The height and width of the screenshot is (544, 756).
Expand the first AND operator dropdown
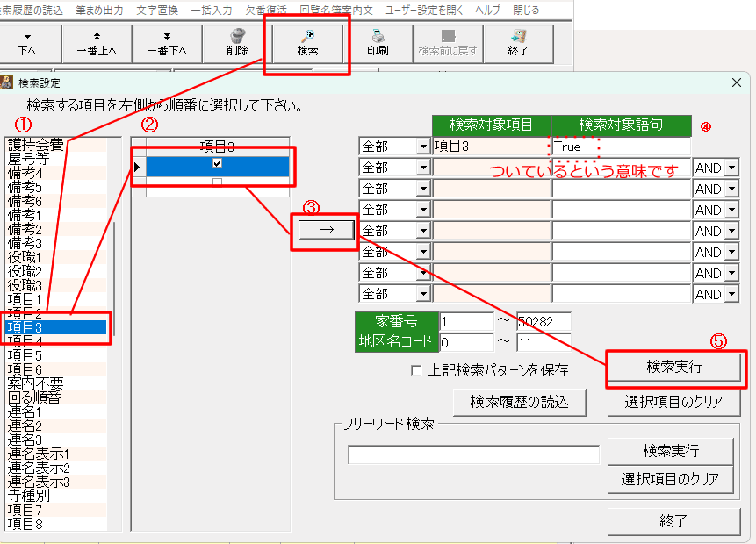click(730, 168)
